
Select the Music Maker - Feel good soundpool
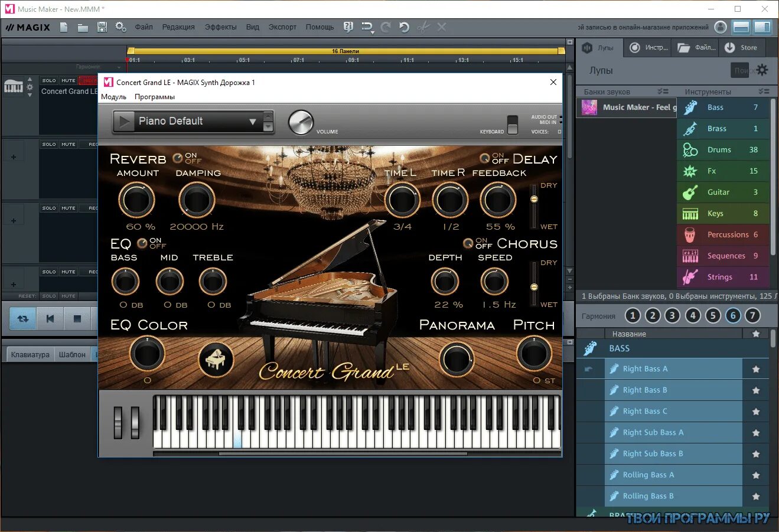pyautogui.click(x=627, y=107)
